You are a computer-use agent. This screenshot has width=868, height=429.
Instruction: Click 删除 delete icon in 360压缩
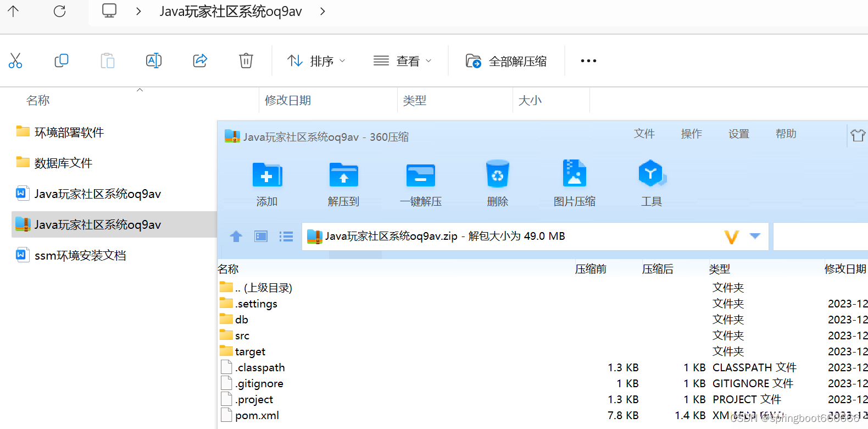point(498,183)
